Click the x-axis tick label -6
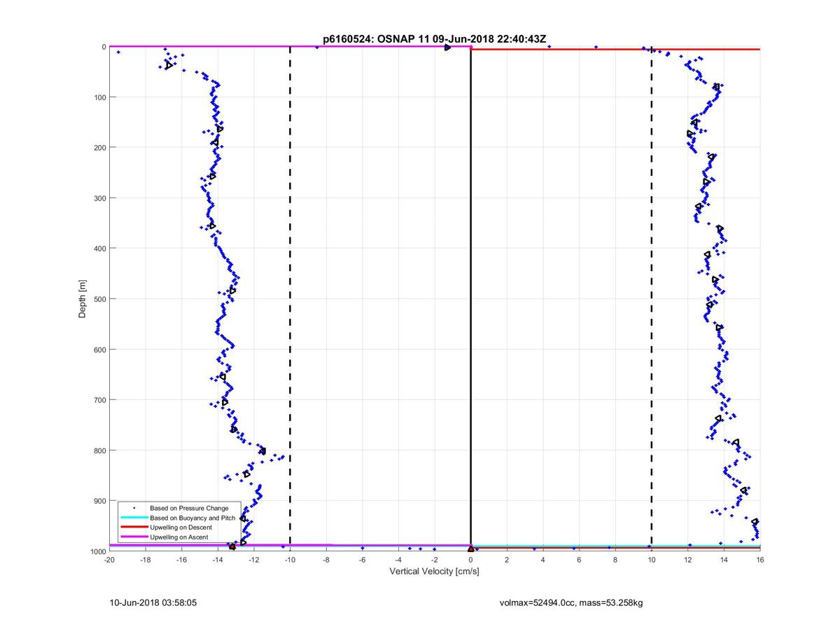The width and height of the screenshot is (840, 620). click(363, 560)
